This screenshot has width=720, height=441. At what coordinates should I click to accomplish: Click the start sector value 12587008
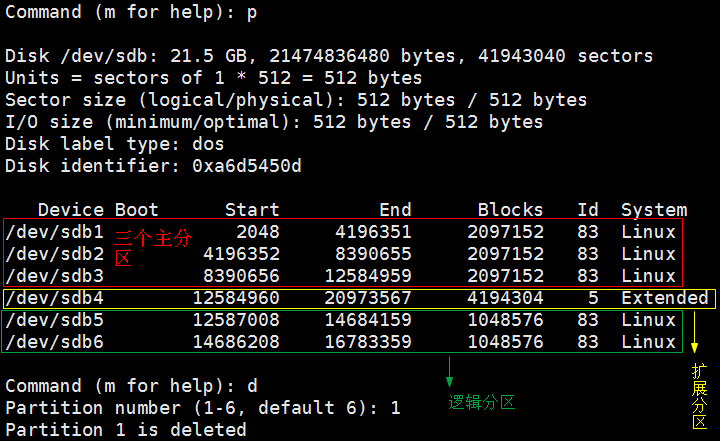(236, 320)
